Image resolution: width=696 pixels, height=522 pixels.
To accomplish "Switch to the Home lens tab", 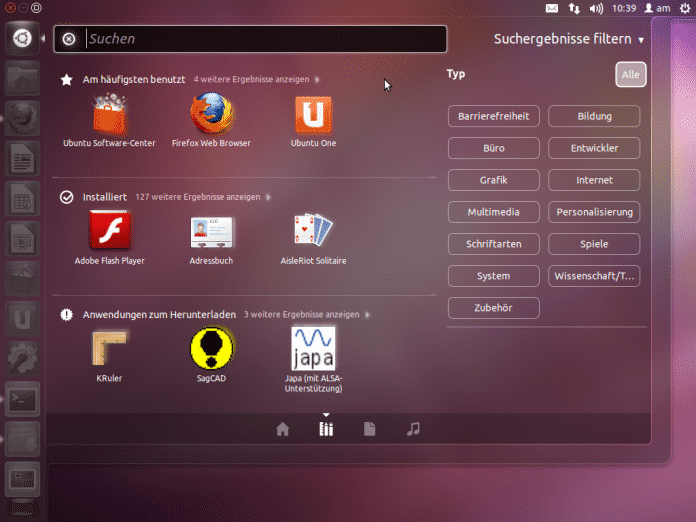I will click(283, 429).
